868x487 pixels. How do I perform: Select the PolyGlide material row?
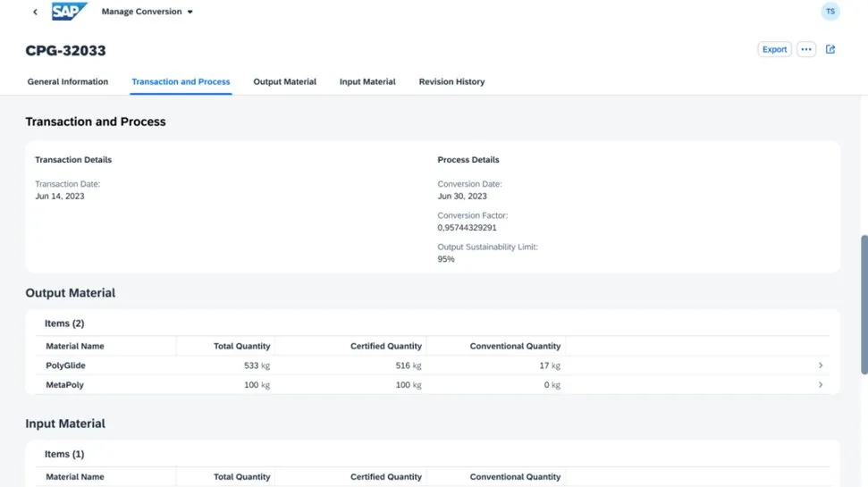tap(66, 365)
